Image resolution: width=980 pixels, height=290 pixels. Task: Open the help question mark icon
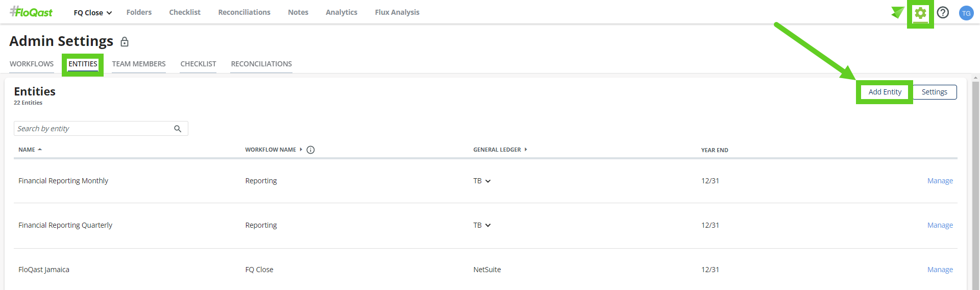coord(943,13)
